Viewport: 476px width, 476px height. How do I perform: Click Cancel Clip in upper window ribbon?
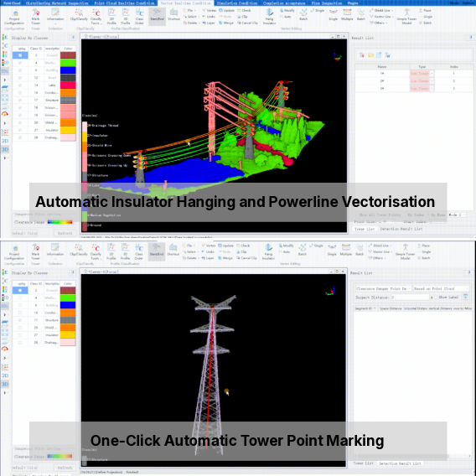pyautogui.click(x=248, y=23)
